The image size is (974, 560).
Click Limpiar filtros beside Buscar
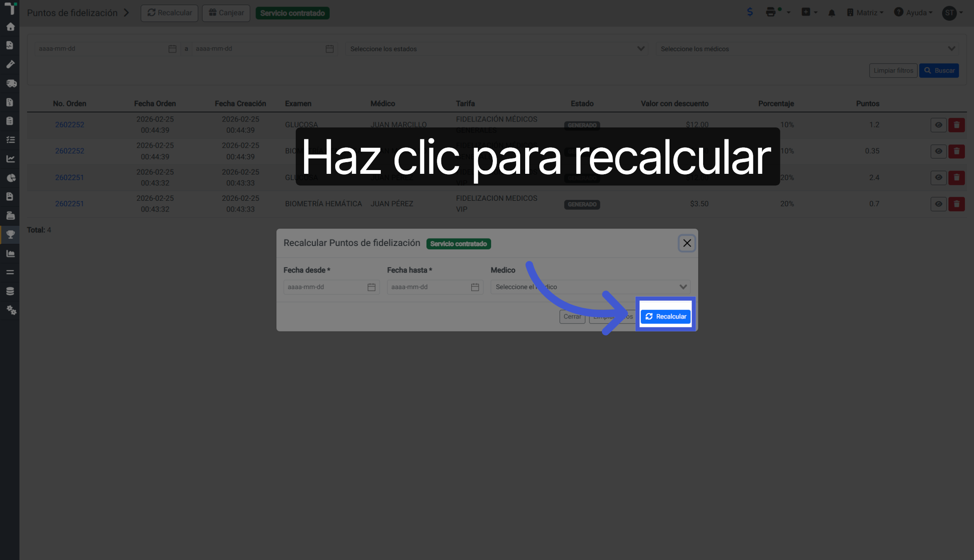[893, 71]
